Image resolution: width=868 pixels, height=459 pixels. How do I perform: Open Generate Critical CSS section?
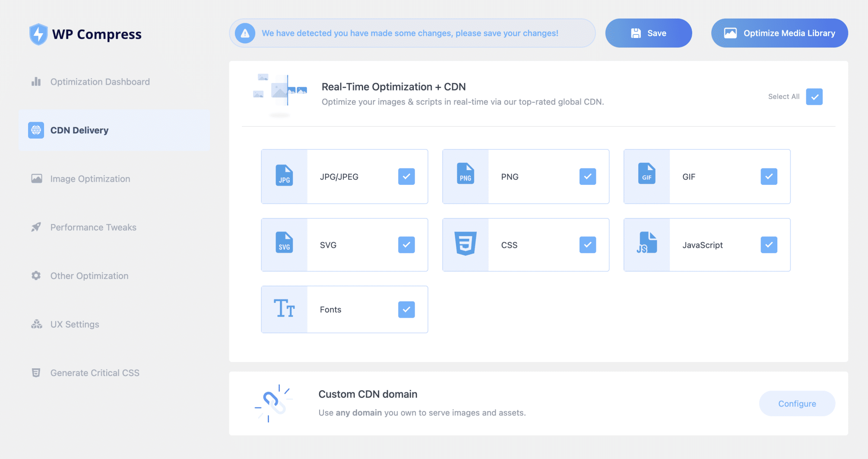pos(114,373)
